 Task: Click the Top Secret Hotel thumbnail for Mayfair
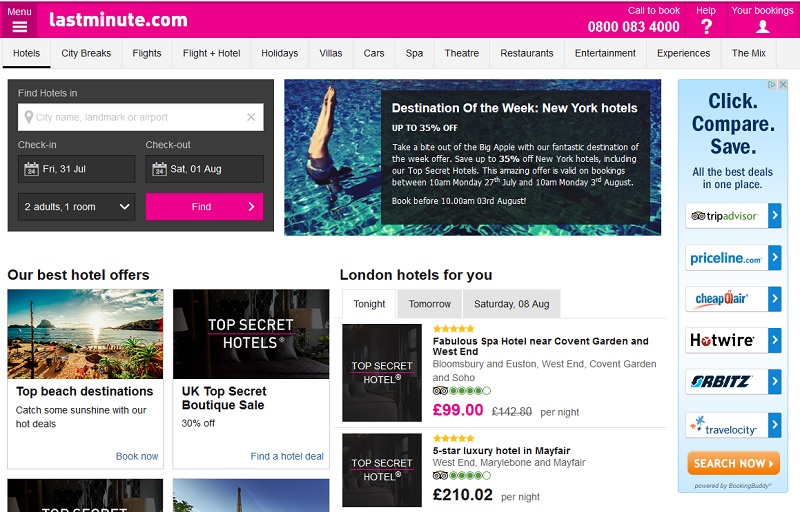382,470
